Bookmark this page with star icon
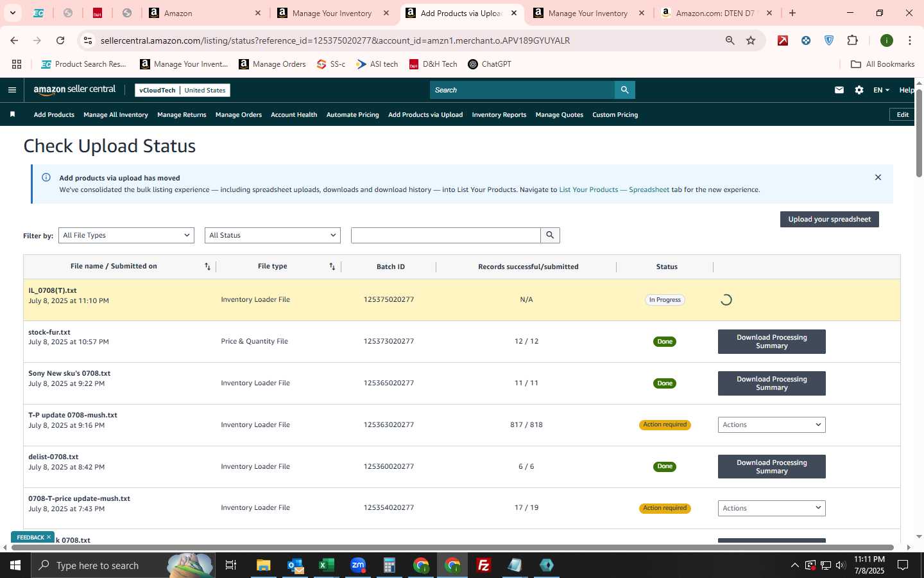 click(751, 40)
